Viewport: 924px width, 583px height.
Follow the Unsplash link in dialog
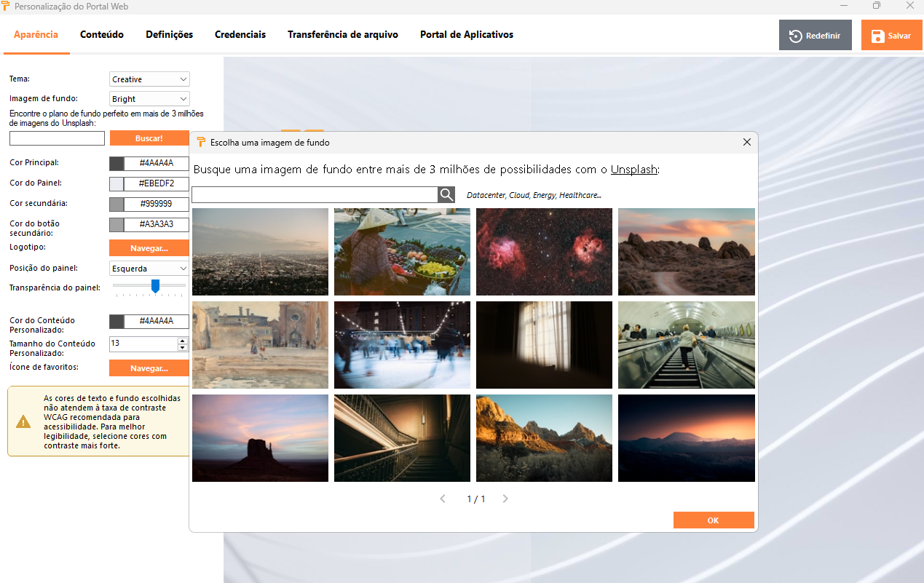(x=633, y=170)
